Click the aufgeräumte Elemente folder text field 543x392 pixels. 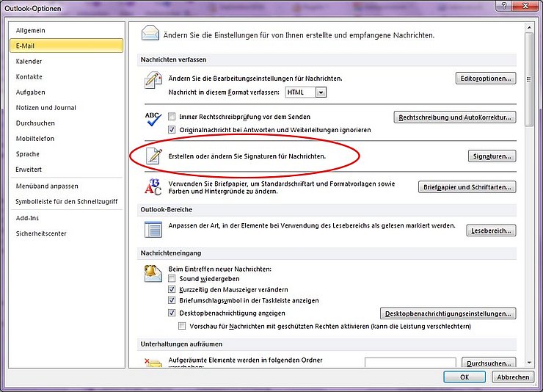pyautogui.click(x=410, y=363)
